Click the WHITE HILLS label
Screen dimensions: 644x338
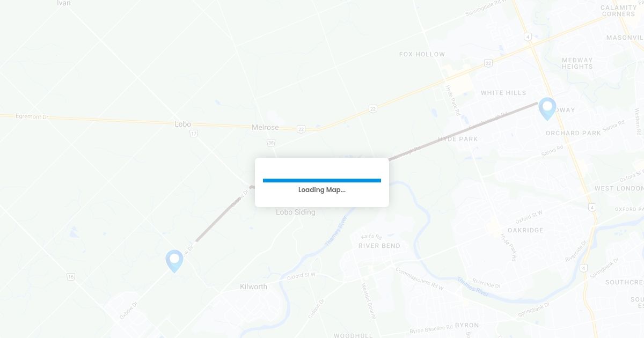[x=503, y=93]
